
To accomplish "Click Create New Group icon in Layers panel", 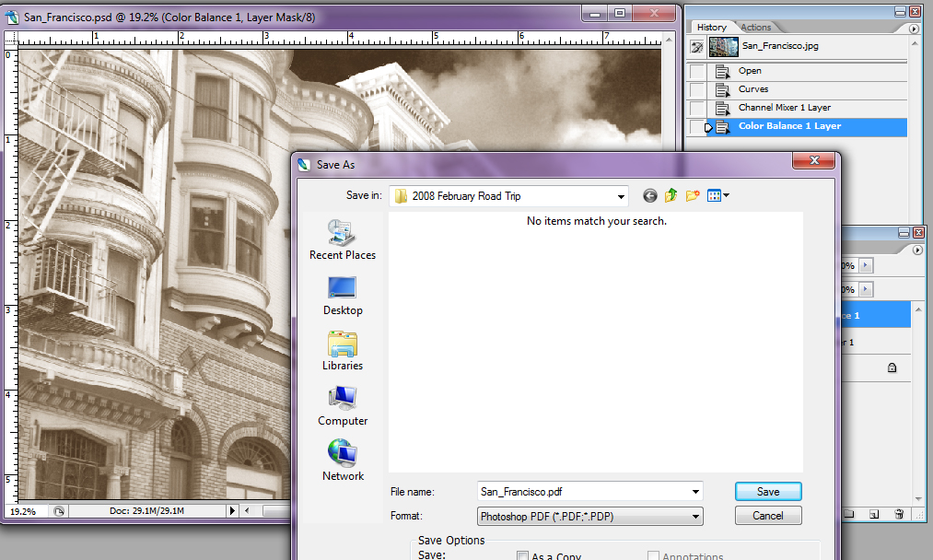I will tap(849, 514).
